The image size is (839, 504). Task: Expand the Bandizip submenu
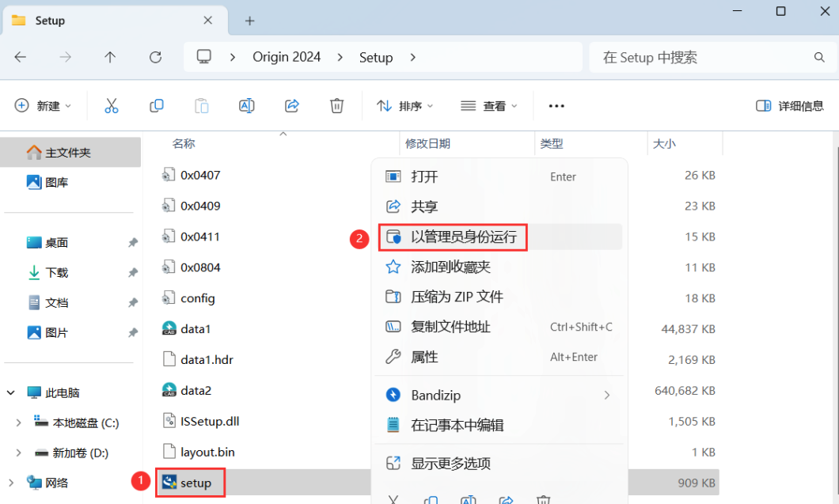pyautogui.click(x=607, y=396)
